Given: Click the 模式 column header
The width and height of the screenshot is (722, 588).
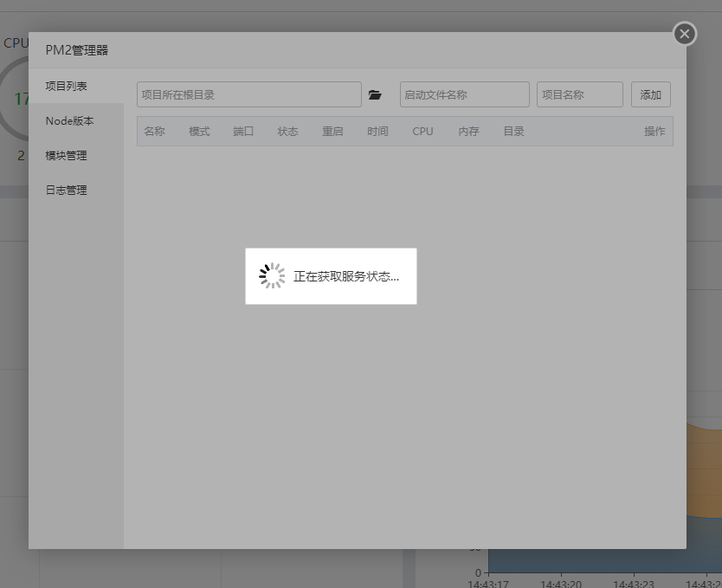Looking at the screenshot, I should (199, 132).
